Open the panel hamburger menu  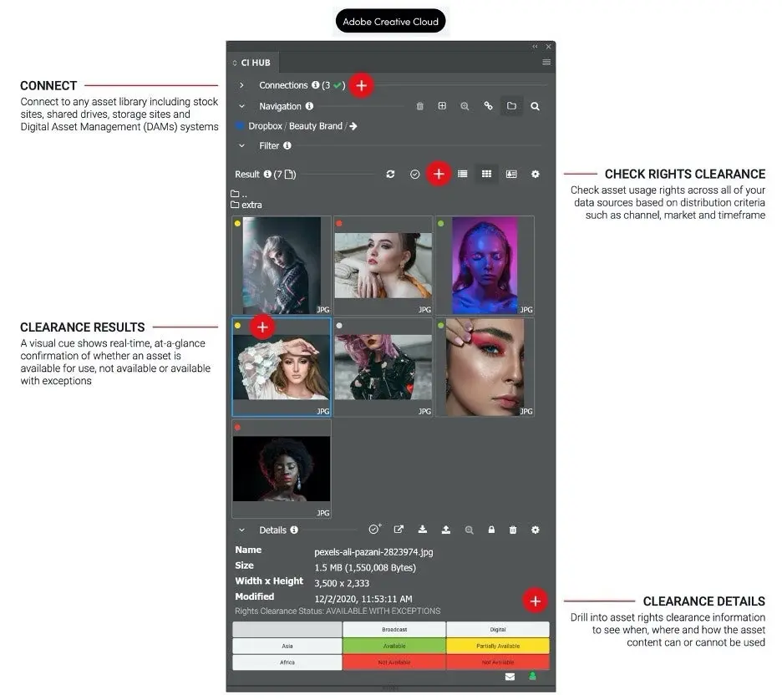[546, 63]
